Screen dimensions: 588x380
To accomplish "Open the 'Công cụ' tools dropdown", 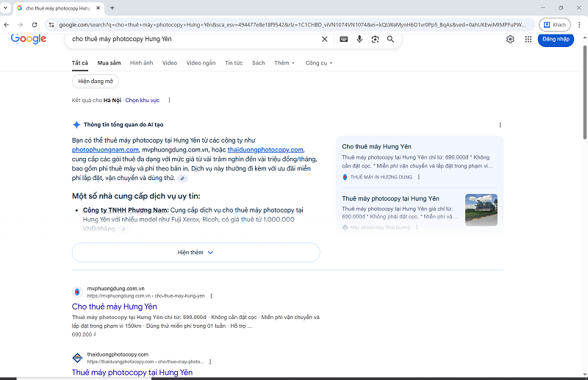I will click(319, 63).
